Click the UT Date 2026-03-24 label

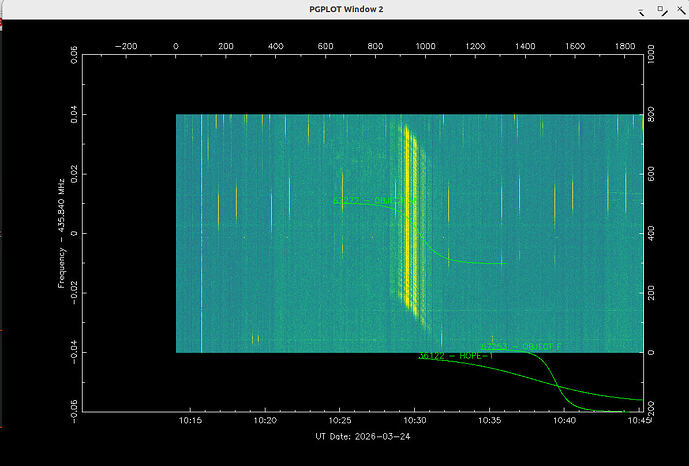point(362,438)
